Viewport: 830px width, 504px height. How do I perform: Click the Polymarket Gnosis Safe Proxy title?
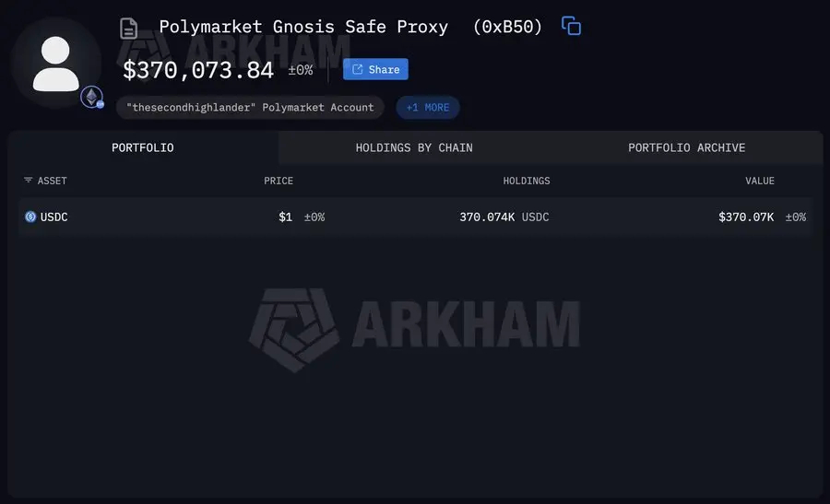(303, 27)
